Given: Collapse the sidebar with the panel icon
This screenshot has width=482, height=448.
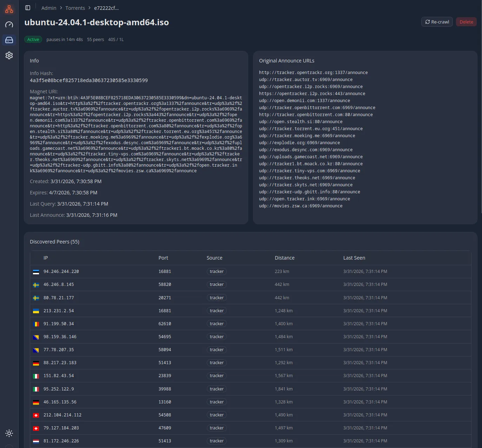Looking at the screenshot, I should 28,8.
